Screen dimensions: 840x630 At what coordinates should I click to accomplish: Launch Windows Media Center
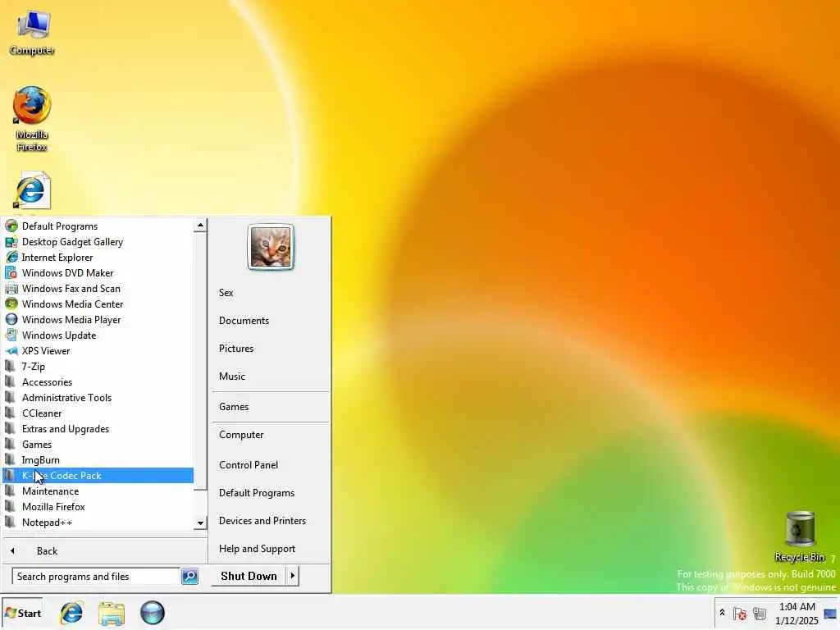98,304
